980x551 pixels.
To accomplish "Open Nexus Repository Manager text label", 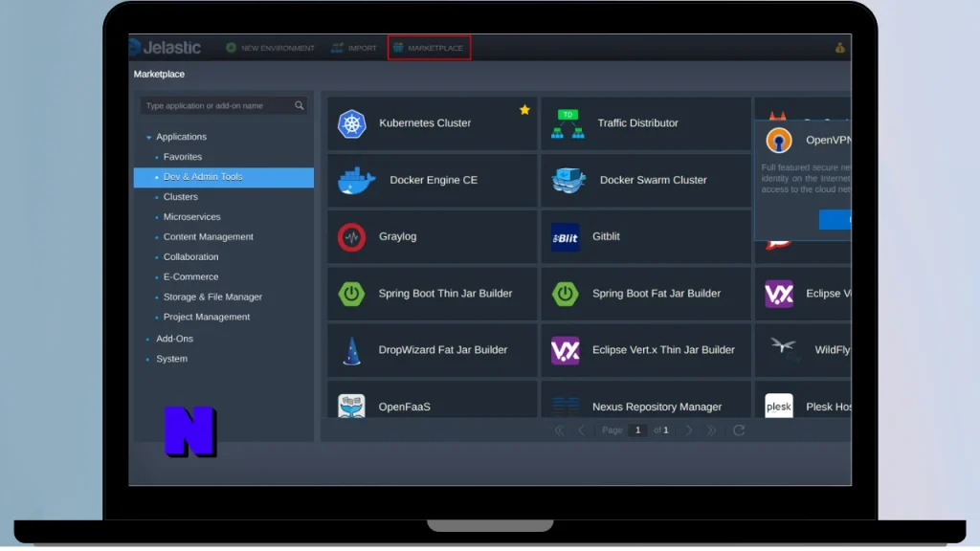I will point(657,408).
